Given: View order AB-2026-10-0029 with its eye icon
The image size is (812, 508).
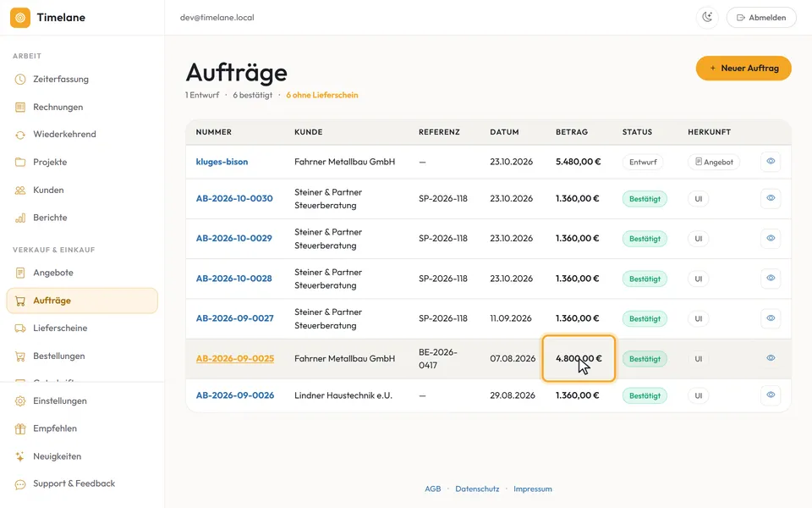Looking at the screenshot, I should [x=771, y=238].
